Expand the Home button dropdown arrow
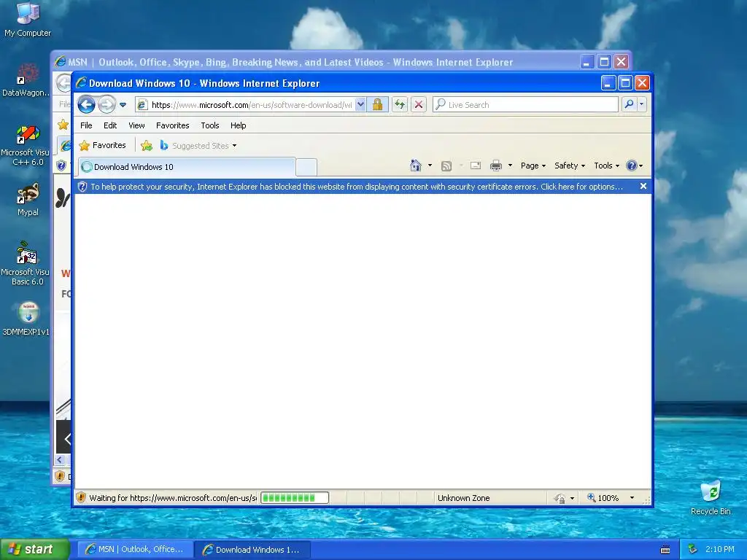This screenshot has width=747, height=560. click(430, 166)
